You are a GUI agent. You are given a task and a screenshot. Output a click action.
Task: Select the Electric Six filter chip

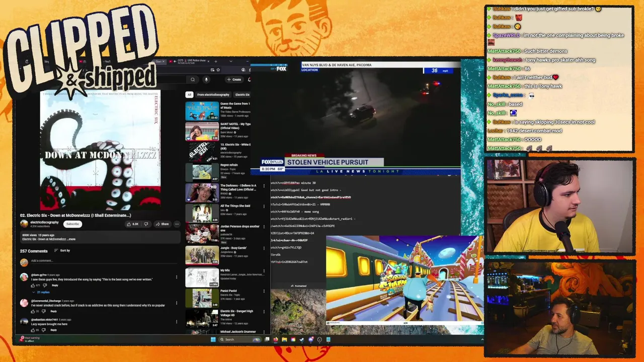pyautogui.click(x=243, y=95)
